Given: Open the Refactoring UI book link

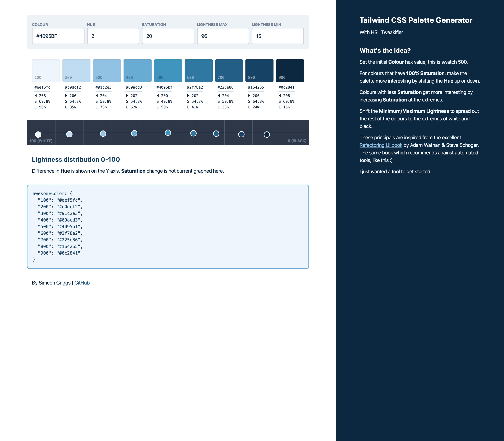Looking at the screenshot, I should click(x=381, y=145).
